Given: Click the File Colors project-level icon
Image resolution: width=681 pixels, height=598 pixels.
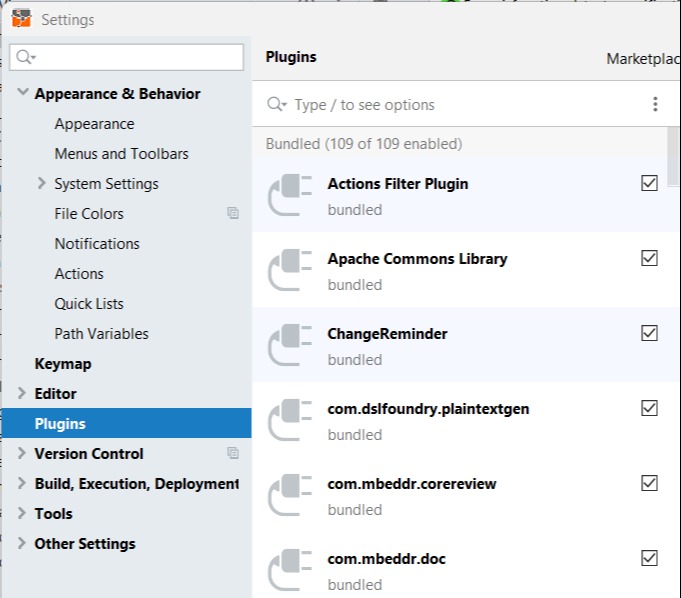Looking at the screenshot, I should pyautogui.click(x=233, y=213).
